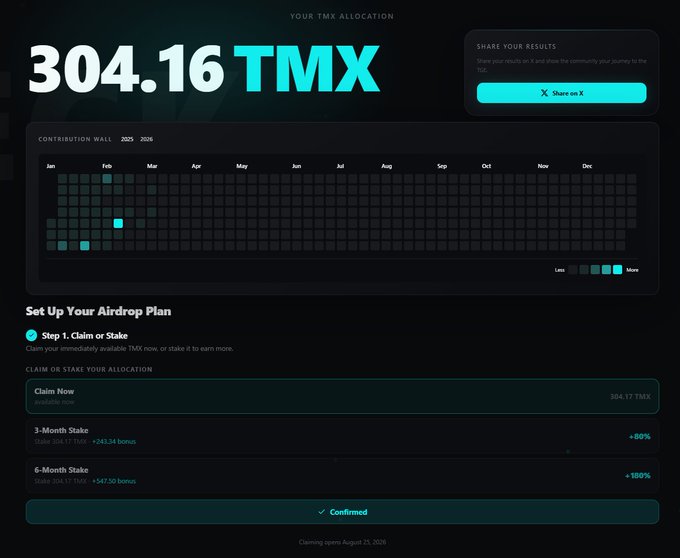Click the 304.17 TMX claim amount
Viewport: 680px width, 558px height.
(x=630, y=396)
